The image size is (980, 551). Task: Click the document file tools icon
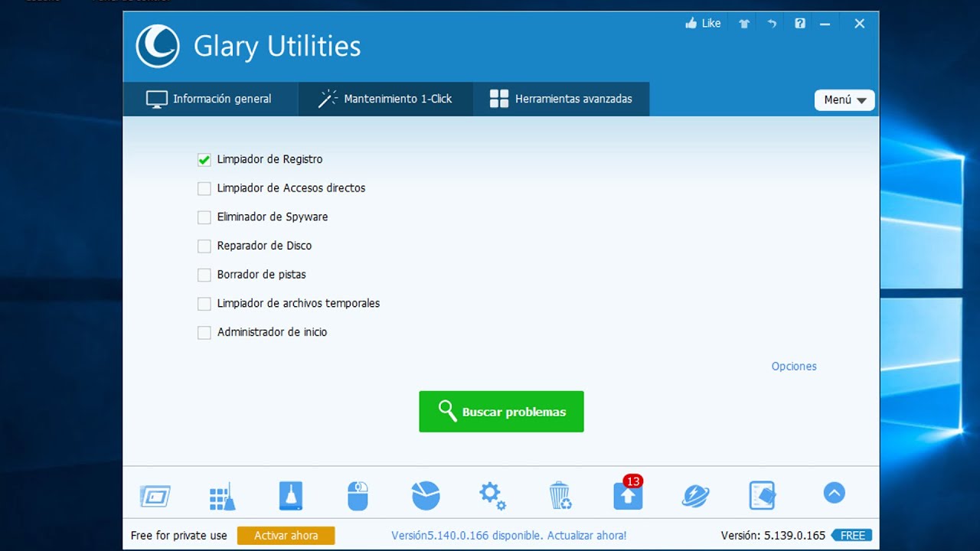tap(763, 496)
